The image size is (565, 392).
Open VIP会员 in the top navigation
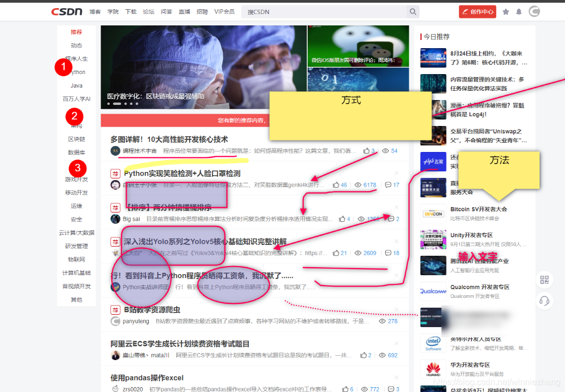click(224, 11)
